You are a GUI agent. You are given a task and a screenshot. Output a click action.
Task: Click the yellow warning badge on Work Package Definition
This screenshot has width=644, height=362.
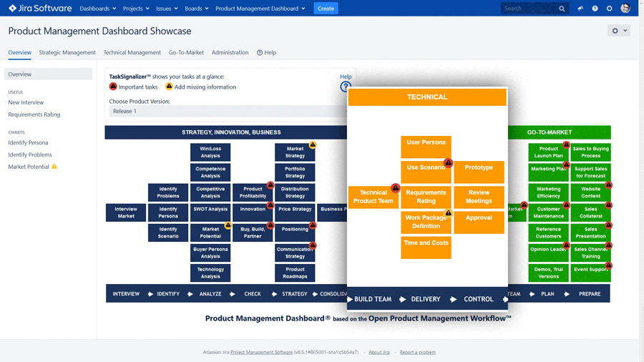pyautogui.click(x=448, y=212)
